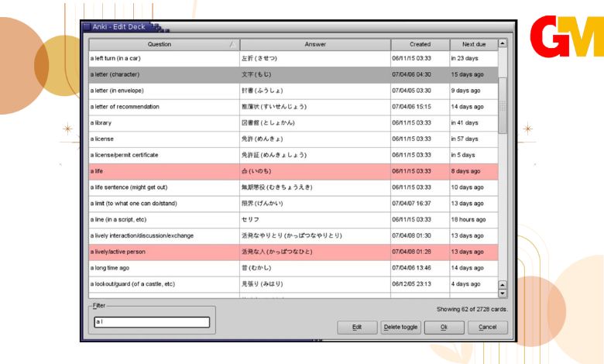Click the sort arrow in Question header
The image size is (604, 364).
(232, 45)
